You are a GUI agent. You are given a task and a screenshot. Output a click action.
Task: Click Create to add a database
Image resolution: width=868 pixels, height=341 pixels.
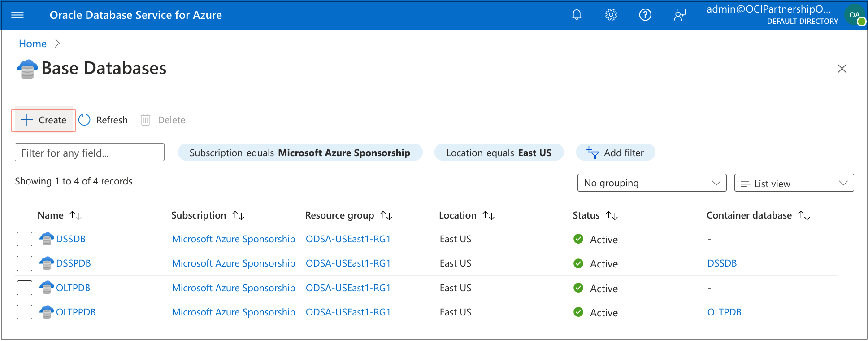tap(43, 120)
